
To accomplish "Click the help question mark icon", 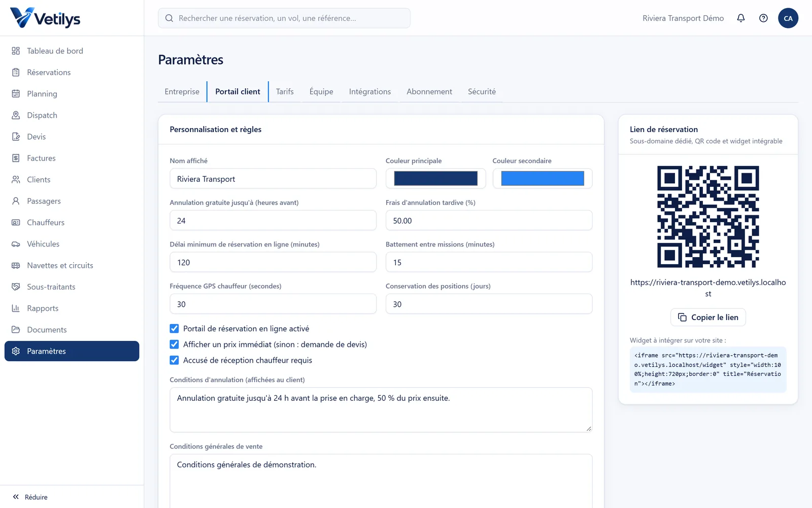I will coord(763,18).
